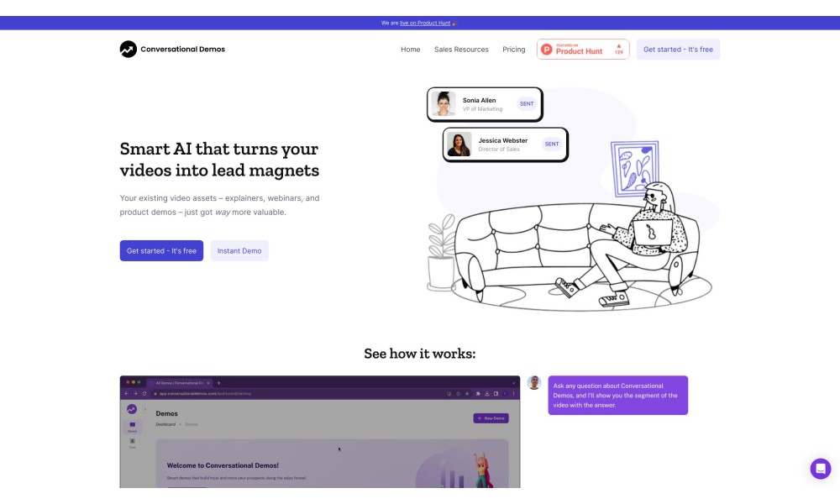Open the 'live on Product Hunt' banner link
The image size is (840, 504).
tap(425, 23)
